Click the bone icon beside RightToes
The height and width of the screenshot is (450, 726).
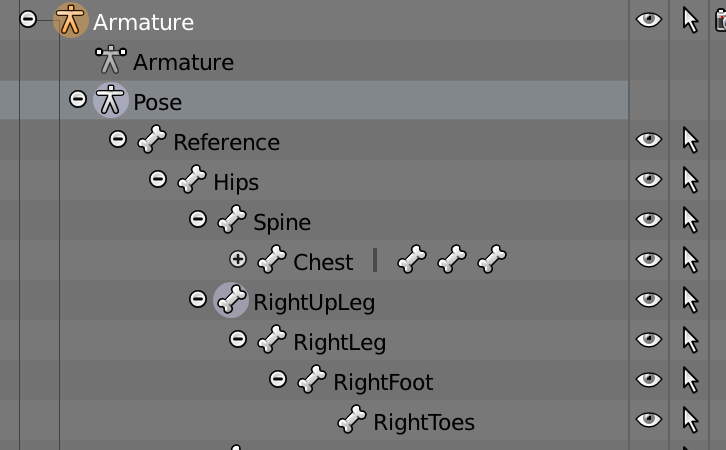pos(351,421)
